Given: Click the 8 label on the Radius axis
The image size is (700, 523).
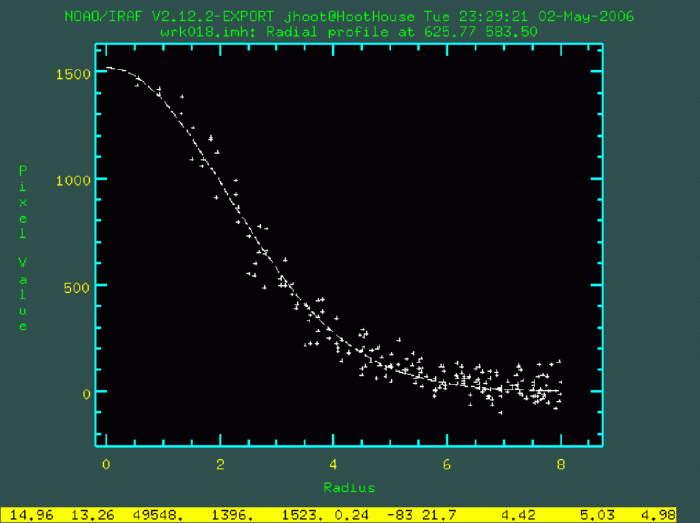Looking at the screenshot, I should pyautogui.click(x=561, y=465).
